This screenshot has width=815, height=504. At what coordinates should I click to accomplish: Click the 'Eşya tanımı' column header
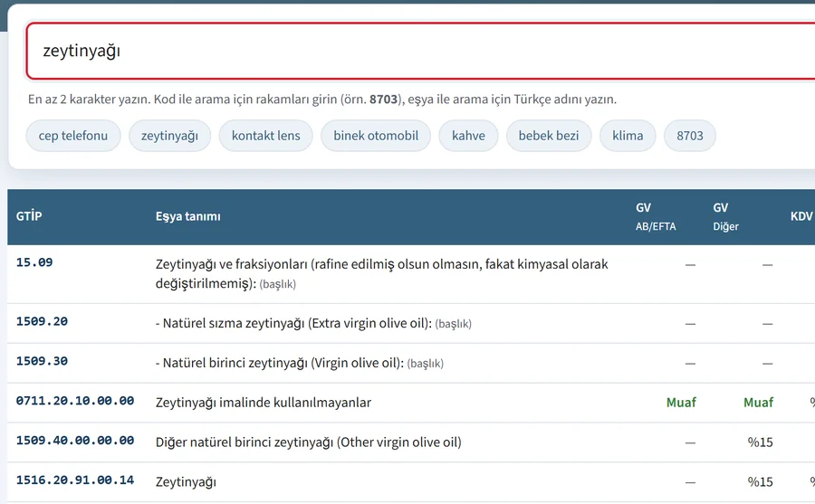[x=188, y=216]
